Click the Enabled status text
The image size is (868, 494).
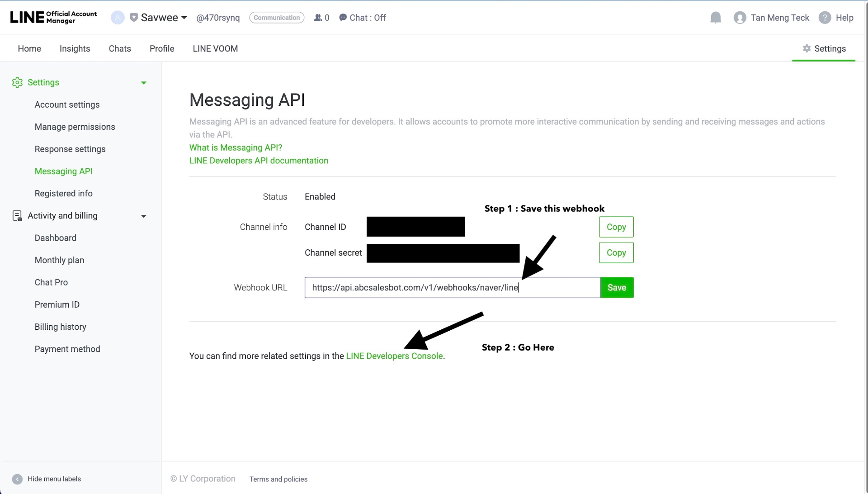320,197
